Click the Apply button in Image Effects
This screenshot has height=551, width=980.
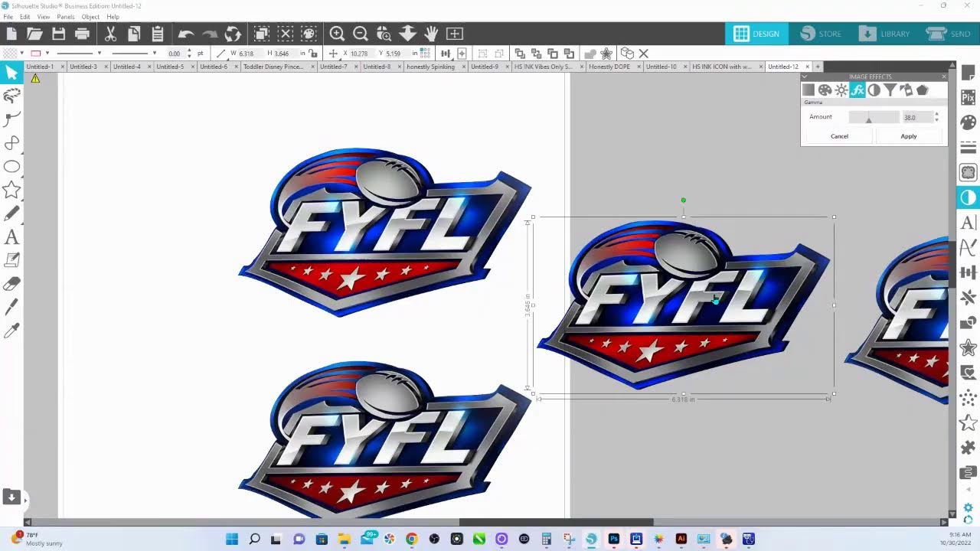(x=909, y=136)
